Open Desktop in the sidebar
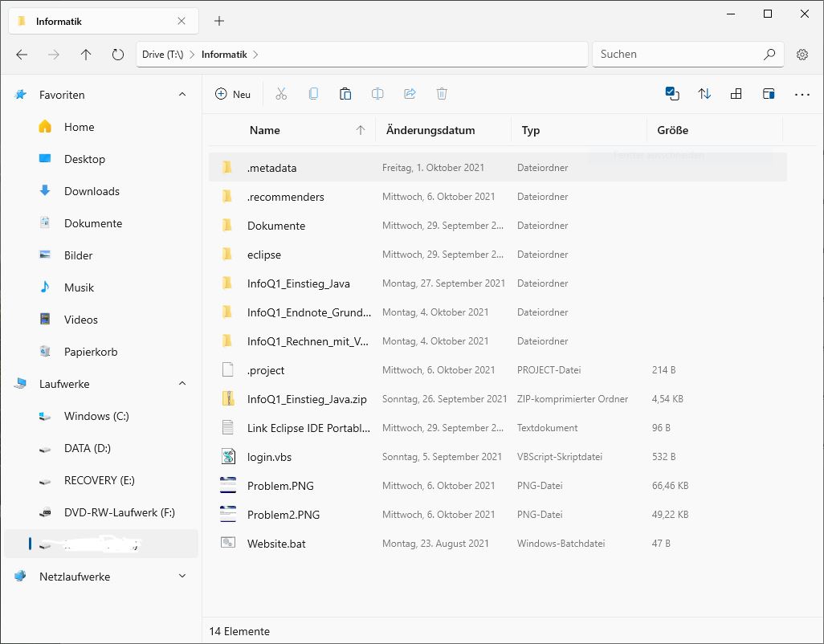Screen dimensions: 824x644 101,159
